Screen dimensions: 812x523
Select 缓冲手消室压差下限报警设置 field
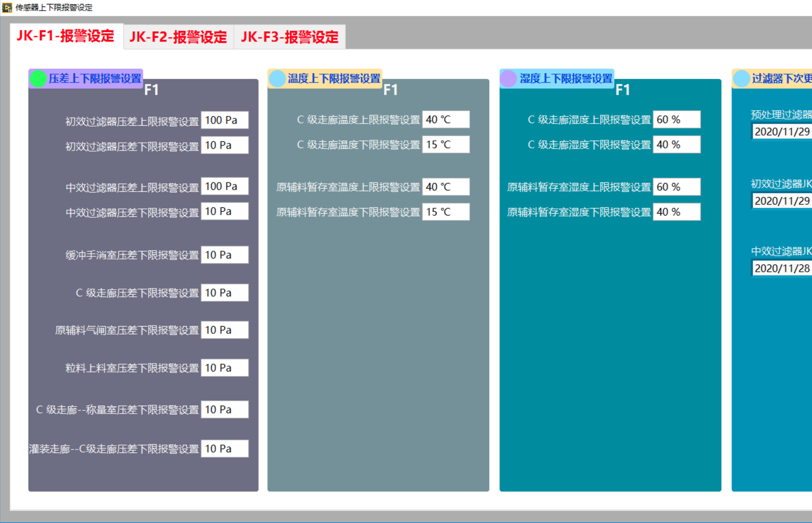[225, 255]
